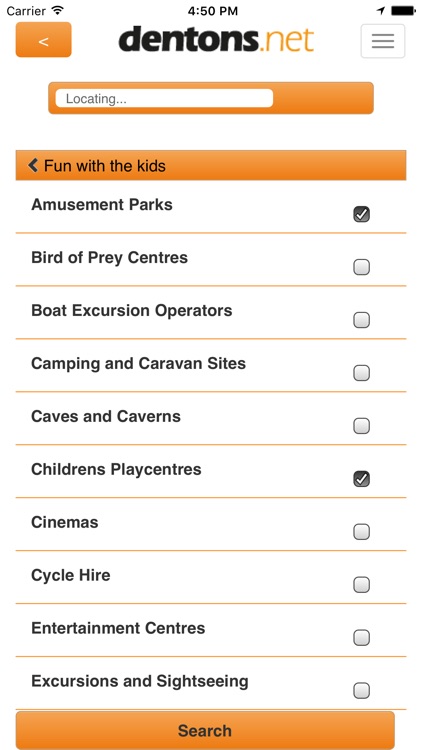Tick the Entertainment Centres checkbox
Image resolution: width=422 pixels, height=750 pixels.
click(361, 638)
